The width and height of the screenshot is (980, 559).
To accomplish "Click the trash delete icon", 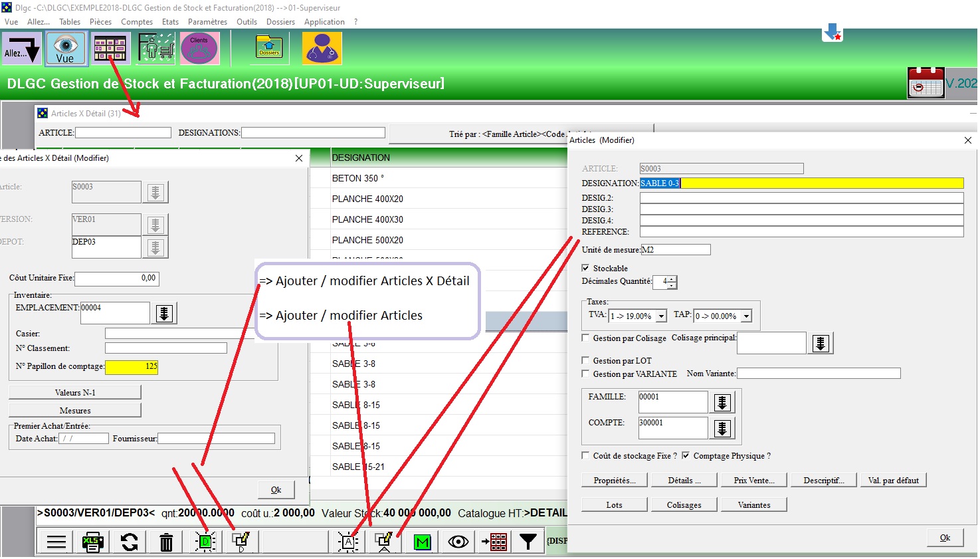I will click(x=166, y=542).
